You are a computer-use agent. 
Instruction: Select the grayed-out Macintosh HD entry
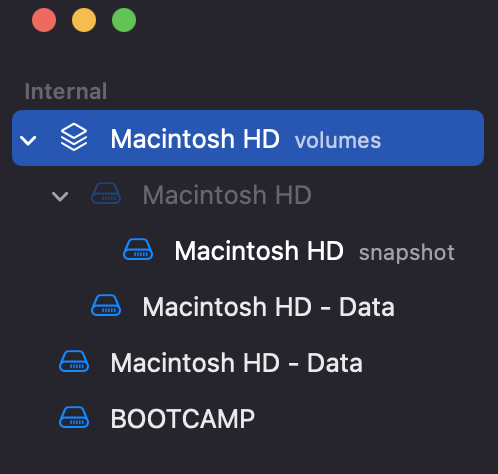227,195
